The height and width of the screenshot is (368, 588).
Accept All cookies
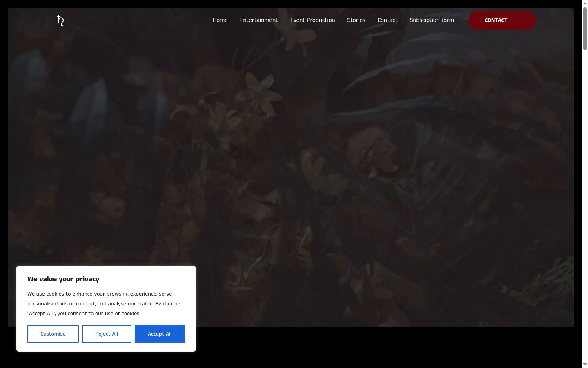tap(160, 334)
